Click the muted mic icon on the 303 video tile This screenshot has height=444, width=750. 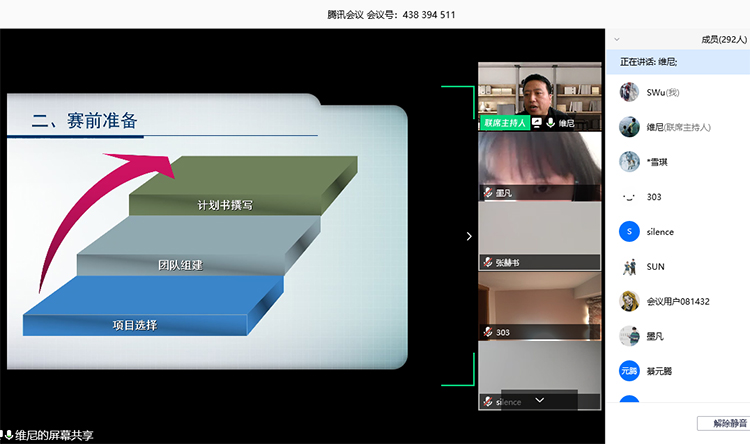pos(488,332)
